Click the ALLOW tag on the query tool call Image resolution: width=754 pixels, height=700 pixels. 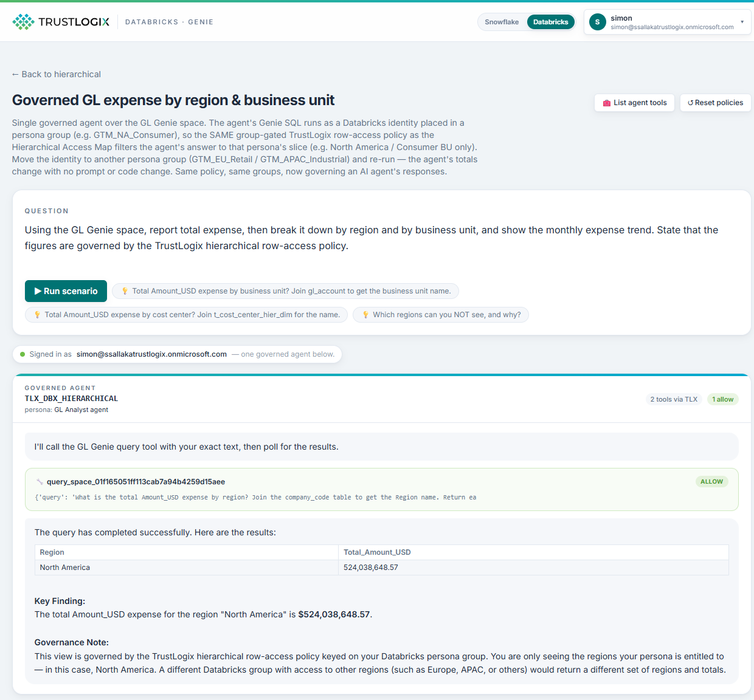click(711, 481)
